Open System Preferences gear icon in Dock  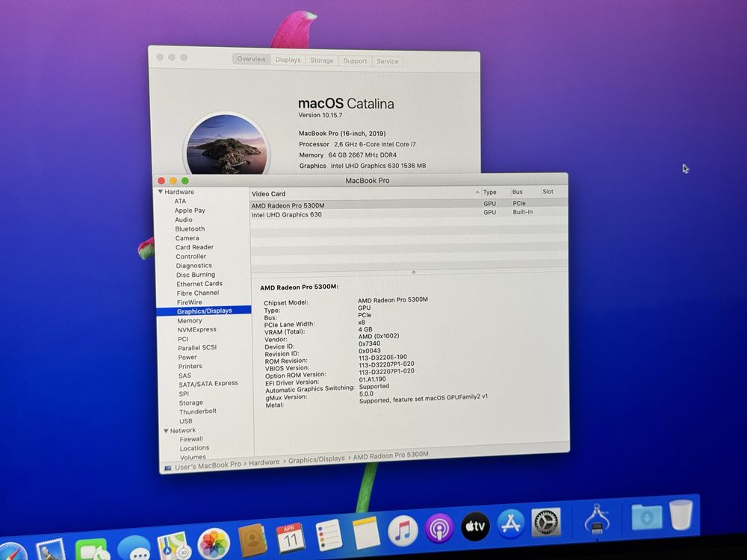pyautogui.click(x=546, y=522)
